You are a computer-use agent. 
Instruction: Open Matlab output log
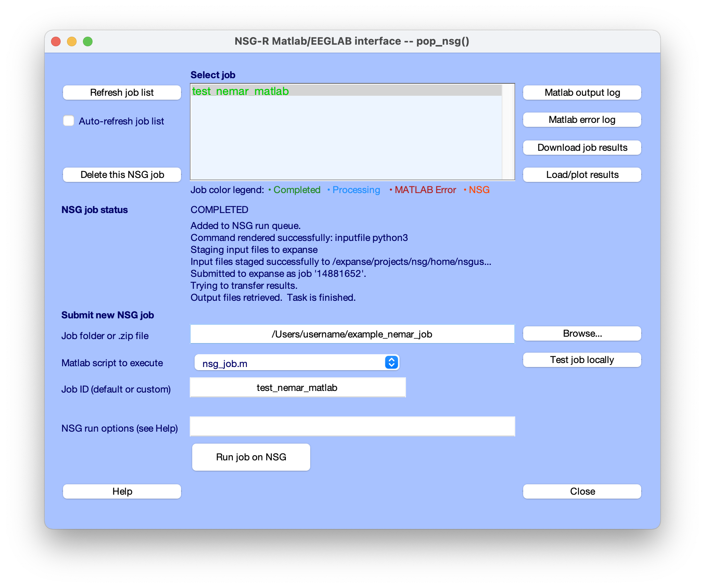pos(582,93)
